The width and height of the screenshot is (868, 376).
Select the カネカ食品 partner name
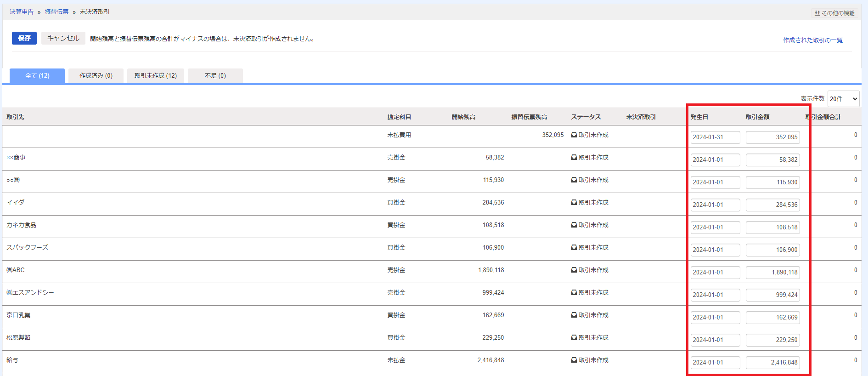pyautogui.click(x=21, y=225)
